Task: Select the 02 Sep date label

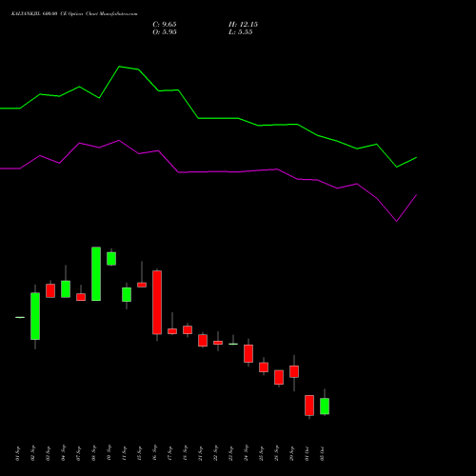Action: 33,453
